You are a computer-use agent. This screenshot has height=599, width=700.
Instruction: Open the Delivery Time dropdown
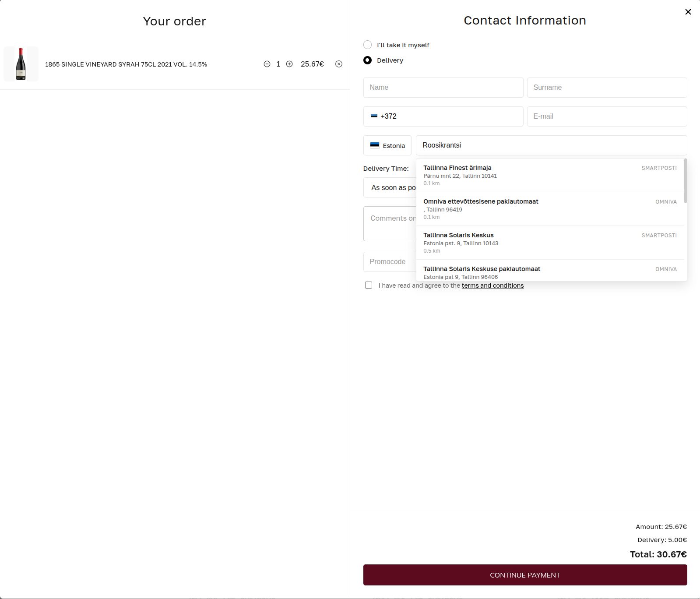(390, 187)
